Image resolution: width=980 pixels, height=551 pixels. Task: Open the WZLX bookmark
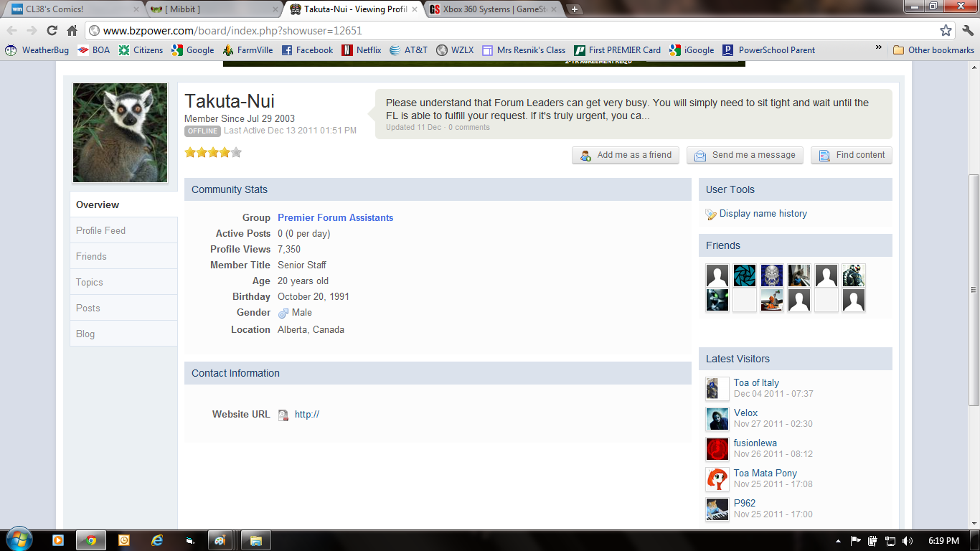coord(455,50)
